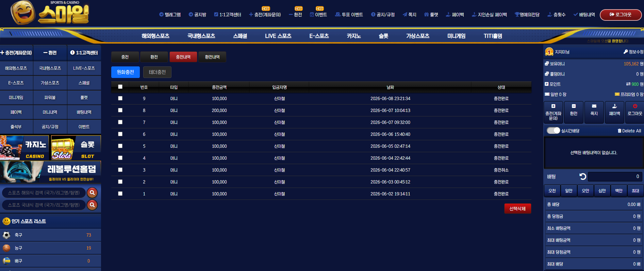Click the bet amount reset arrow icon

[583, 176]
